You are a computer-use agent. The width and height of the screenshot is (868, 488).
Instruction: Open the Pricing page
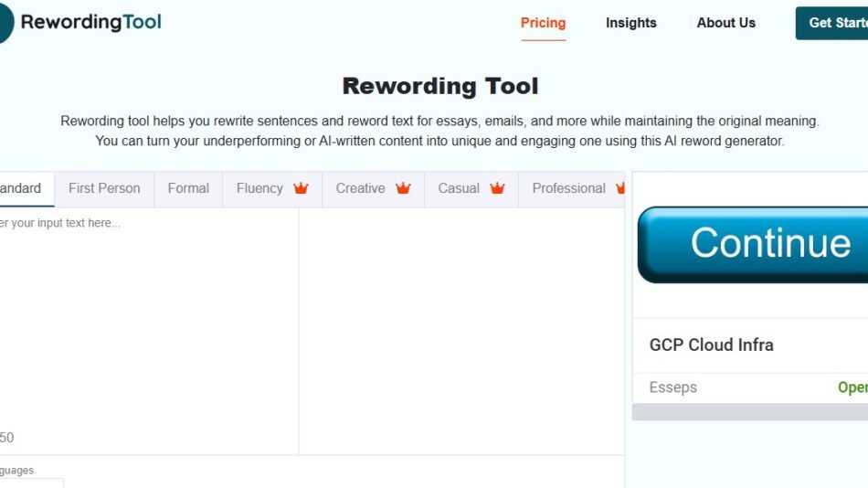point(543,23)
